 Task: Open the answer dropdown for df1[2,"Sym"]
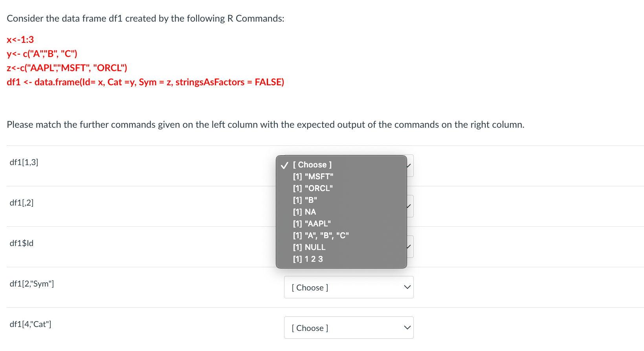349,287
